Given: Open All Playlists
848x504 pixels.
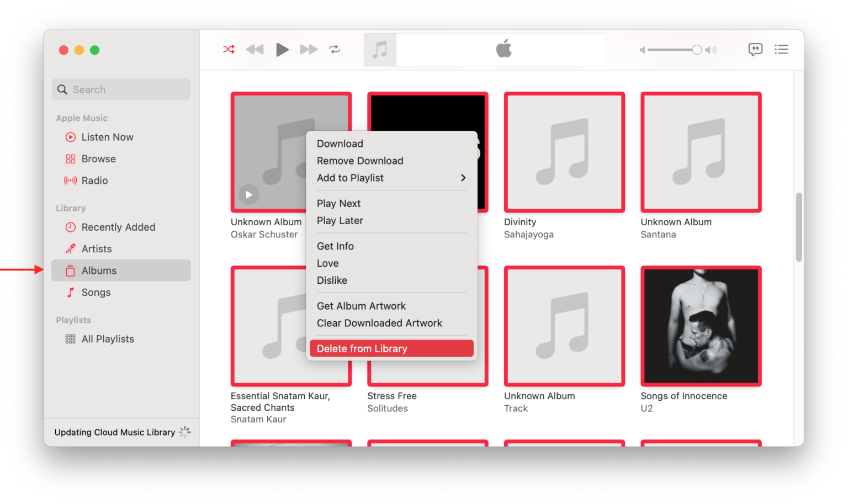Looking at the screenshot, I should point(108,338).
